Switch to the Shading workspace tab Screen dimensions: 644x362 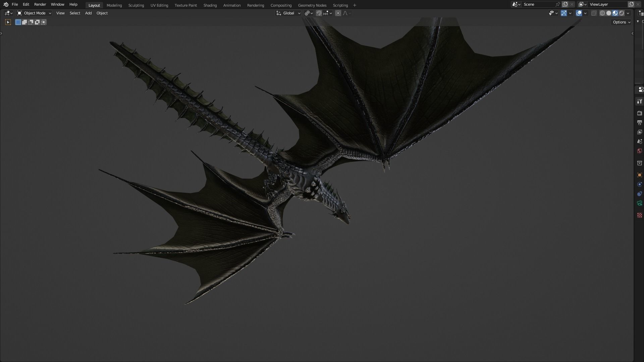210,5
